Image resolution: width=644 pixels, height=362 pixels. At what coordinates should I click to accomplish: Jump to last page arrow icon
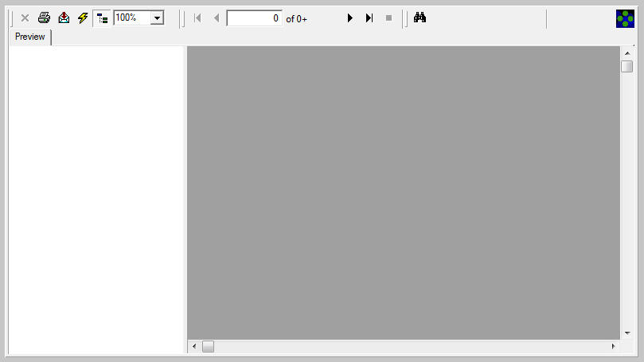point(369,18)
